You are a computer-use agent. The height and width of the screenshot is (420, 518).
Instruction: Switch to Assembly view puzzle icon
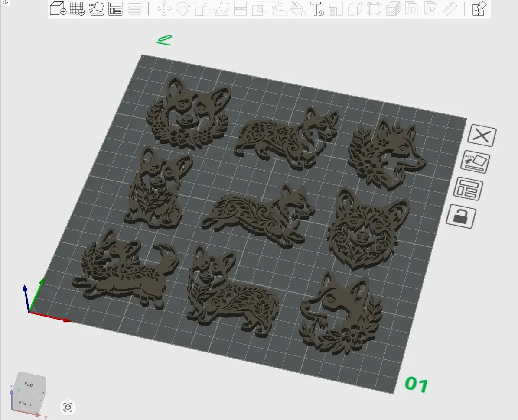pyautogui.click(x=479, y=9)
